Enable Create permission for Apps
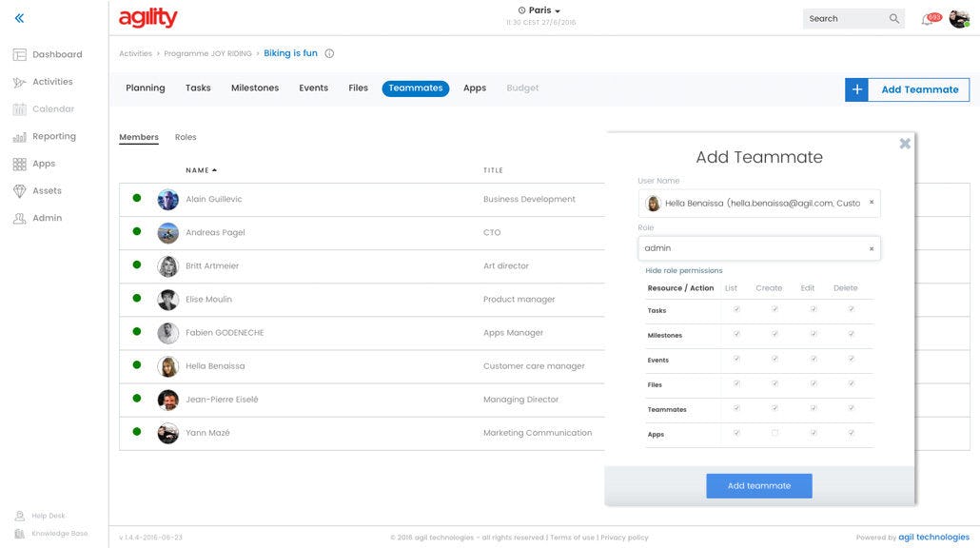The image size is (980, 548). click(774, 431)
